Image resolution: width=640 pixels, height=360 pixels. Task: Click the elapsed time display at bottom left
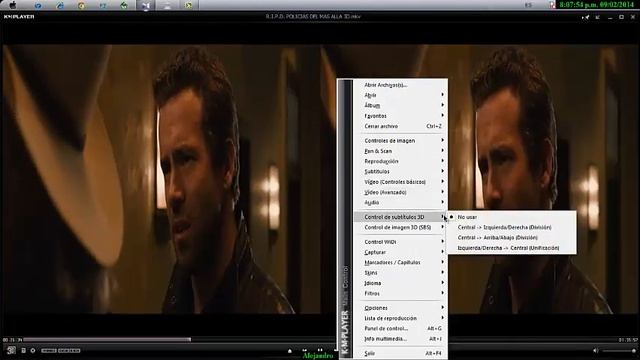tap(12, 340)
